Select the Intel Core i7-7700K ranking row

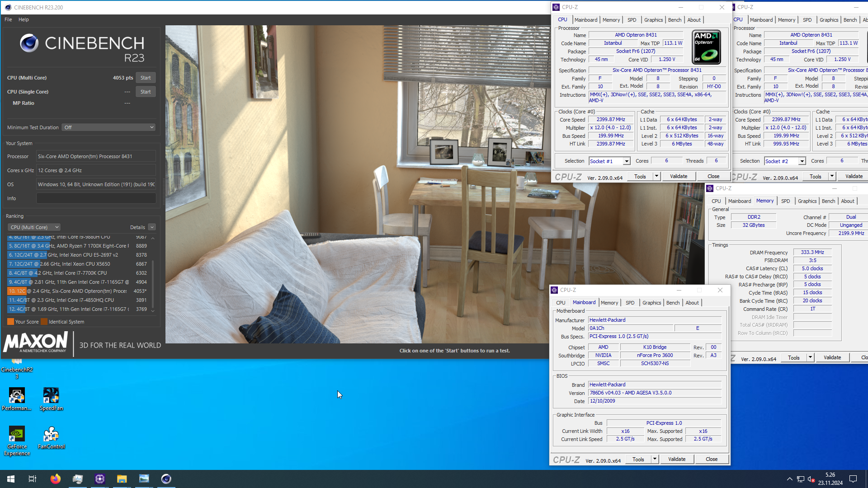tap(78, 273)
